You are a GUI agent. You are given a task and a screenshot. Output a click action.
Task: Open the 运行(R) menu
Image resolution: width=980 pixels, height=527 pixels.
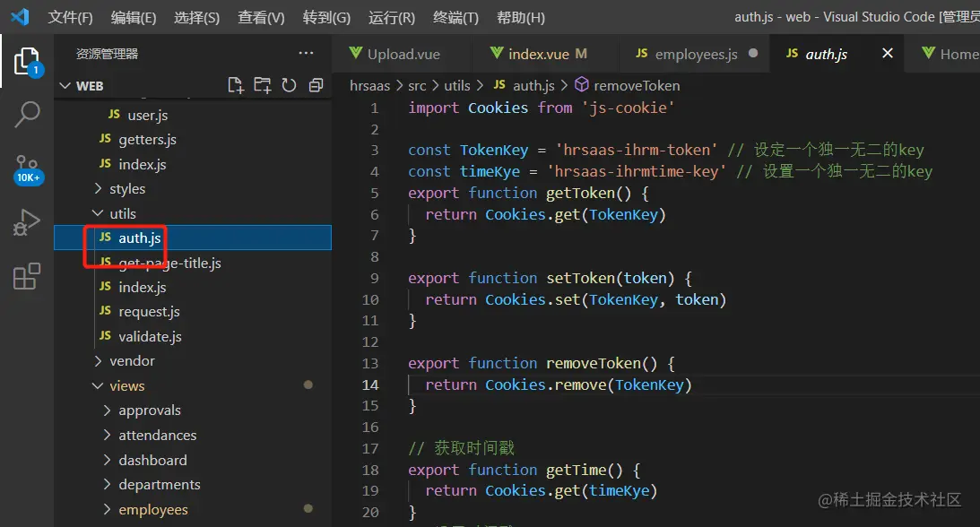pyautogui.click(x=391, y=18)
